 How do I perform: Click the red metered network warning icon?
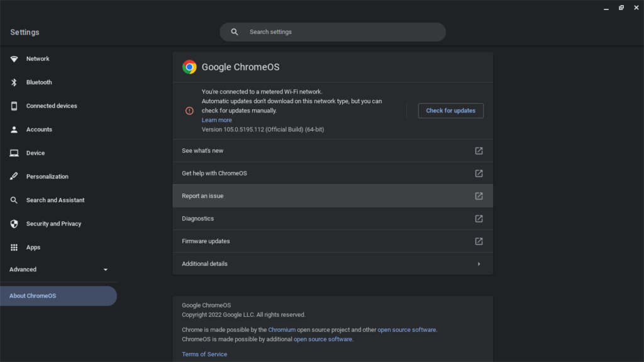click(189, 111)
